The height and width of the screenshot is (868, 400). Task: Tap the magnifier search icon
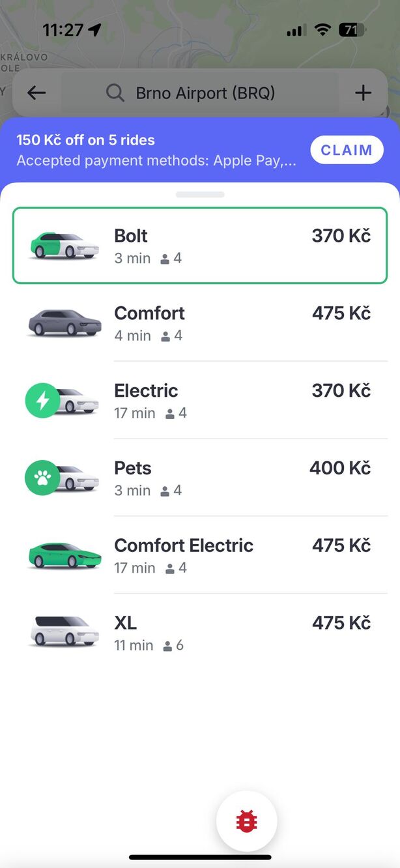click(x=115, y=93)
